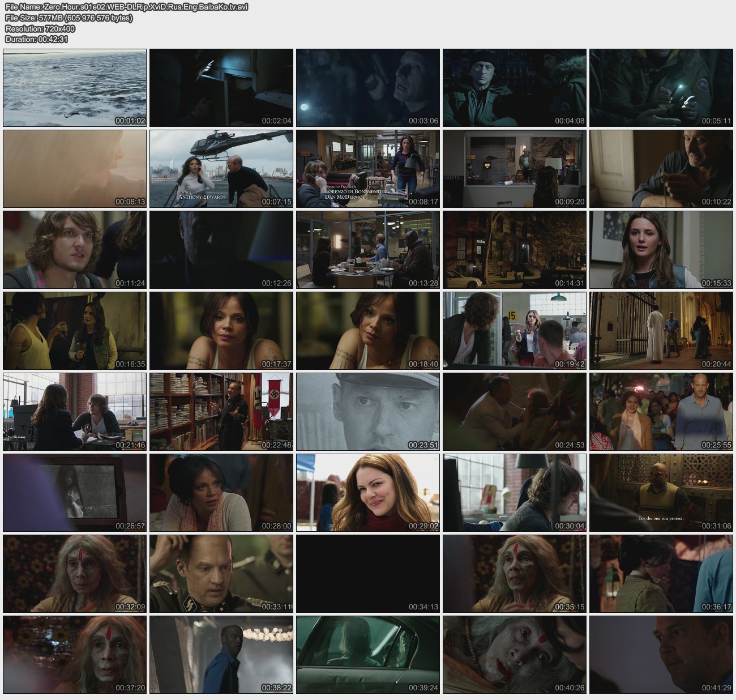Screen dimensions: 736x700
Task: Click the black-and-white close-up at 00:23:51
Action: (368, 411)
